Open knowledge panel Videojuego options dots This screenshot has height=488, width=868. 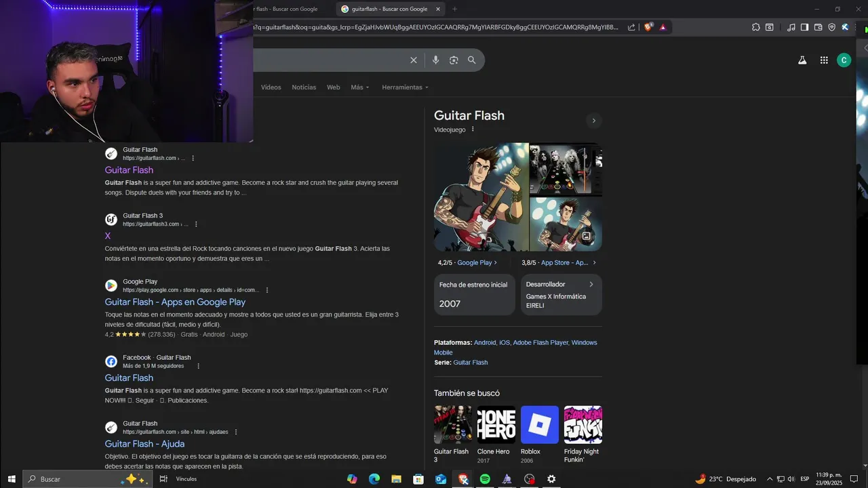(473, 129)
